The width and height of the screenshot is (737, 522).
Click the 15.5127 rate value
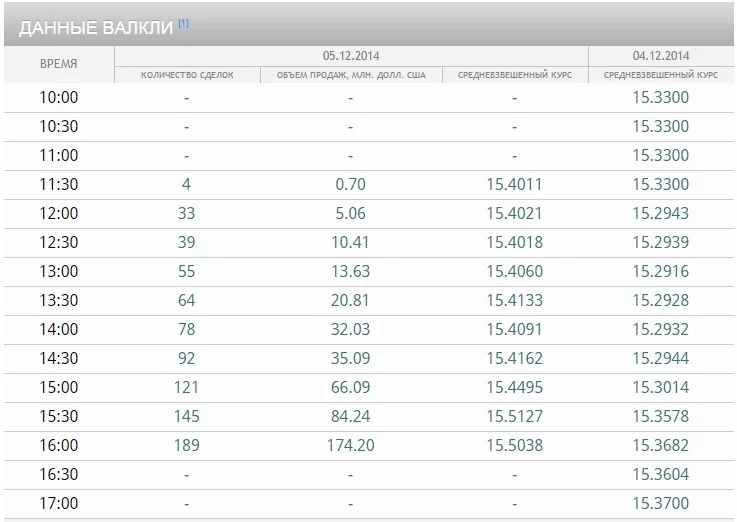514,416
